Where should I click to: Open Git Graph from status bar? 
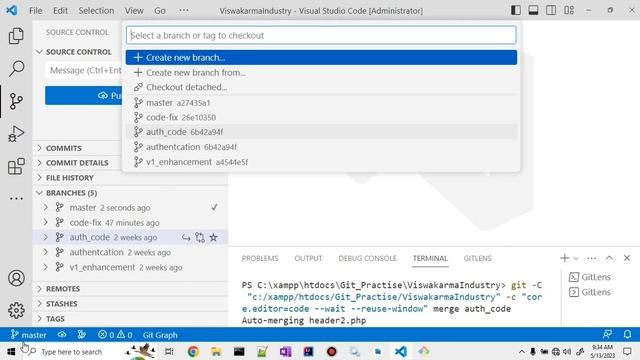pos(160,335)
